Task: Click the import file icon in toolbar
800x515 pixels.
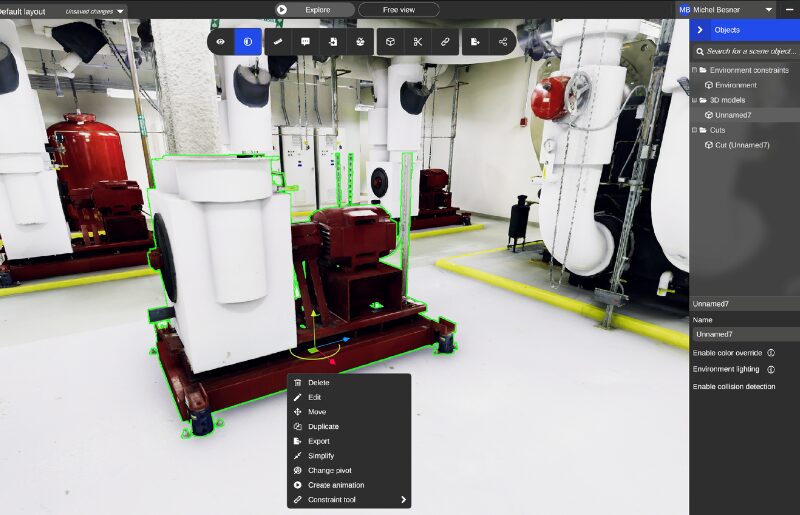Action: click(x=333, y=42)
